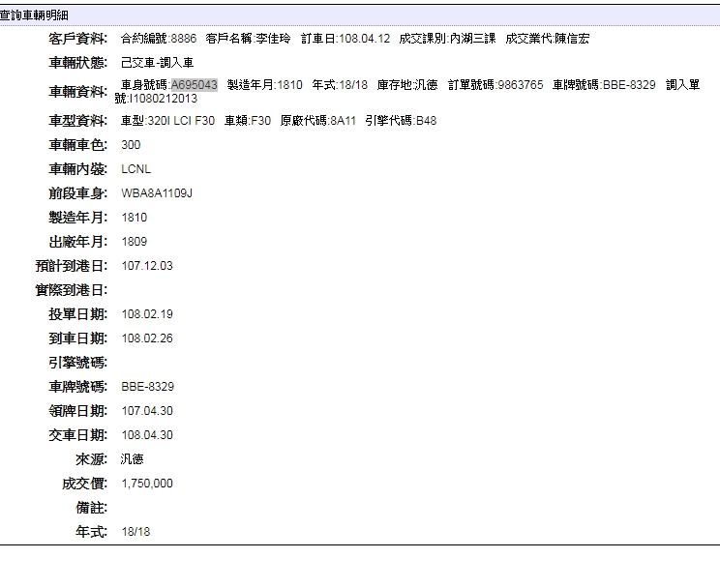Click the 備註 label
Screen dimensions: 720x588
pos(91,508)
